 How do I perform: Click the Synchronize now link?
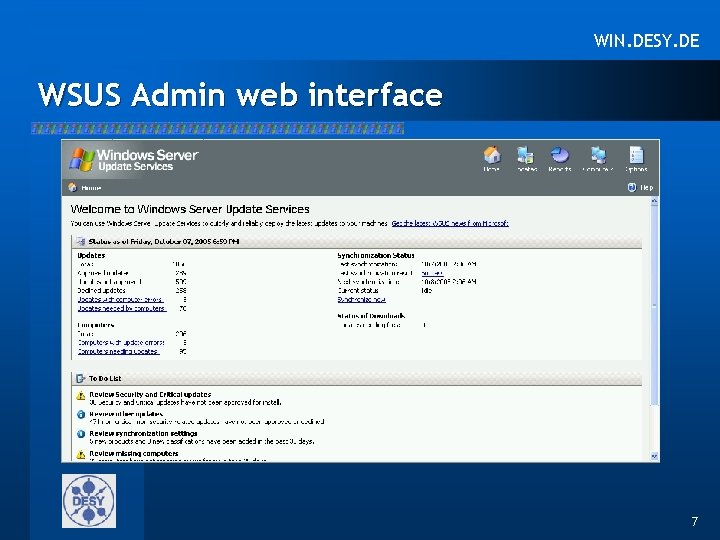coord(361,299)
